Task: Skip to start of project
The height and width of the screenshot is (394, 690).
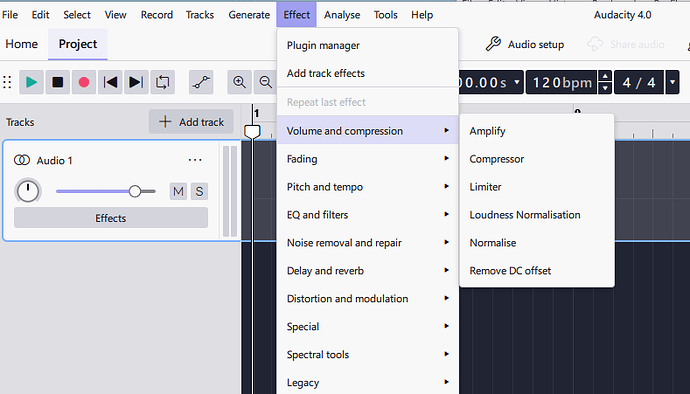Action: (110, 82)
